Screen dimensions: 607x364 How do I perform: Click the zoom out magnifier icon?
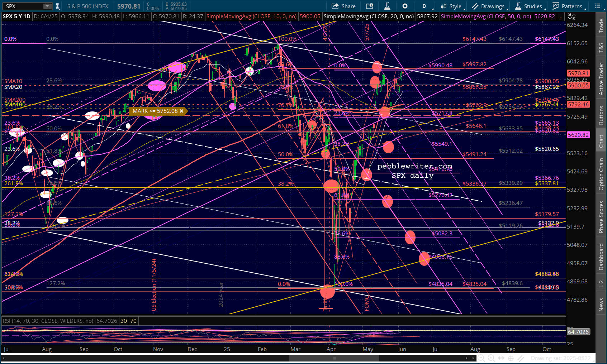pyautogui.click(x=482, y=358)
